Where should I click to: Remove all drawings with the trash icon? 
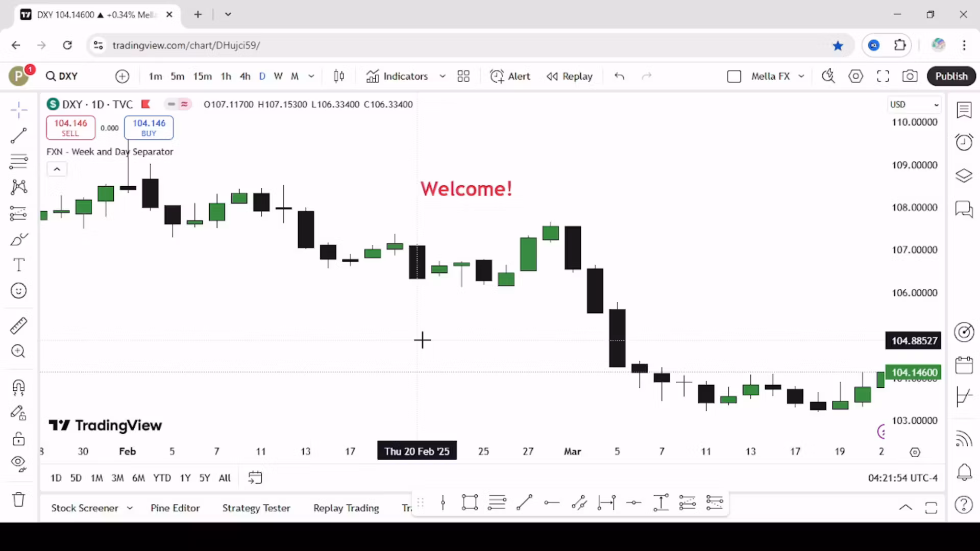pos(18,499)
